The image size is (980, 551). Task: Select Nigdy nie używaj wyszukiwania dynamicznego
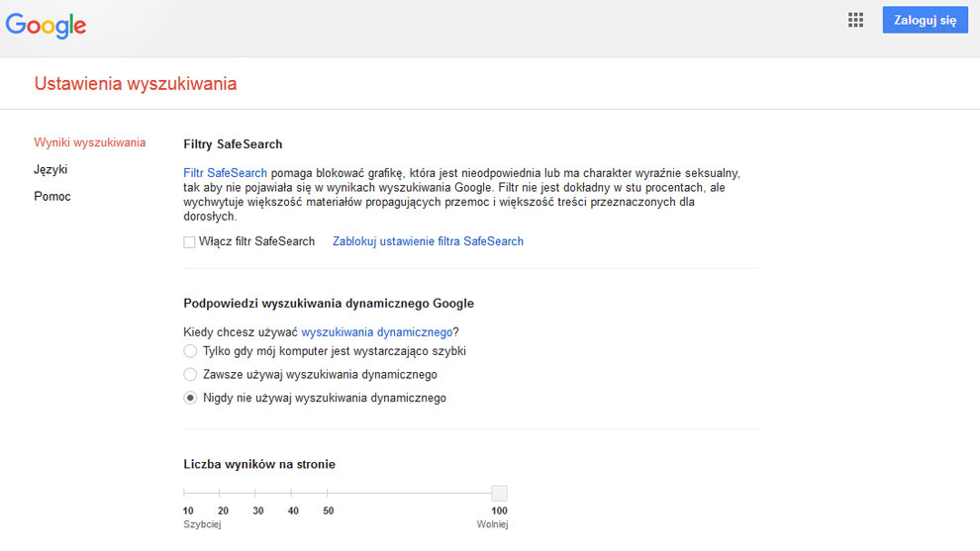pos(190,398)
